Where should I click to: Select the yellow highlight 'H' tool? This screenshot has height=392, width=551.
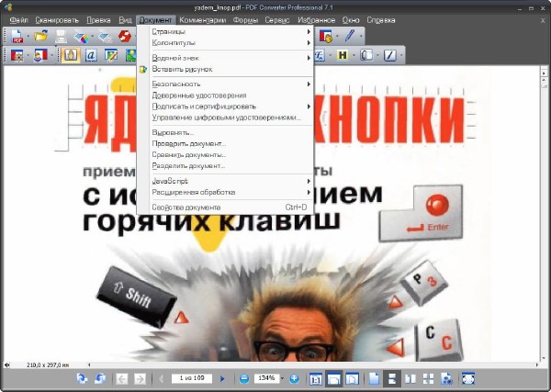pyautogui.click(x=343, y=55)
